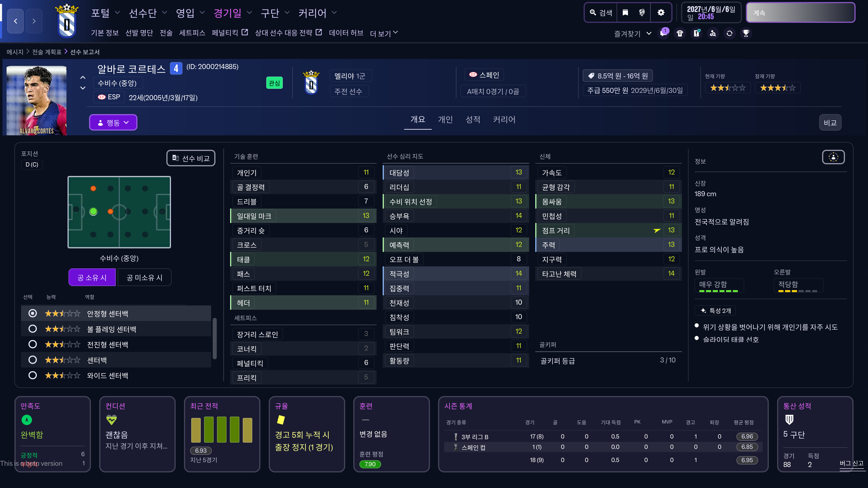The image size is (868, 488).
Task: Switch to the 성적 tab
Action: pyautogui.click(x=473, y=120)
